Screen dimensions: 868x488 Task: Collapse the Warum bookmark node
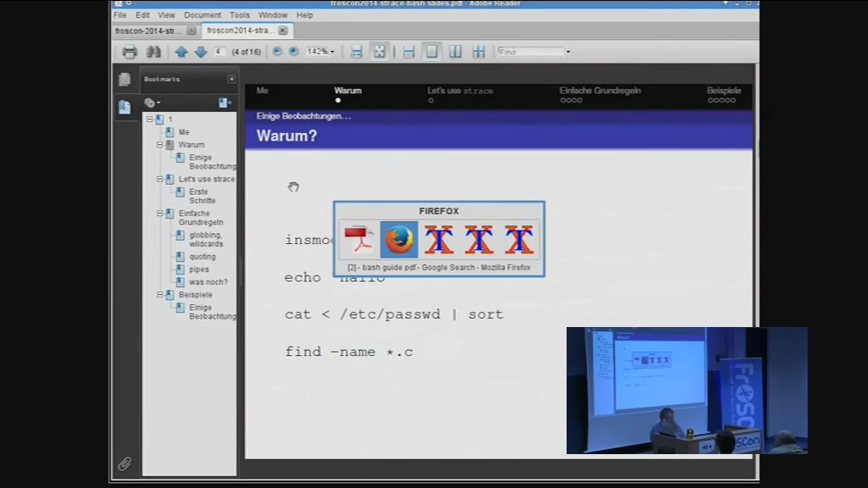pos(160,144)
